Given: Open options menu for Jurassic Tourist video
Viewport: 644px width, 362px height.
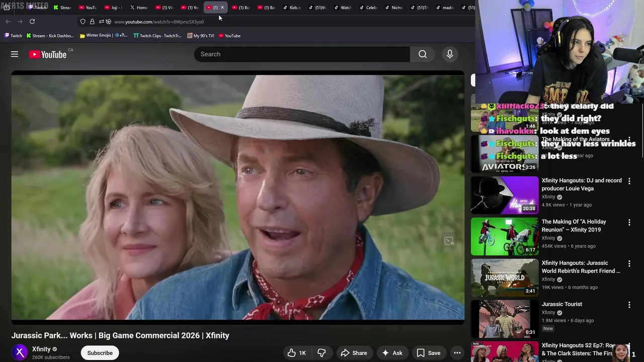Looking at the screenshot, I should [x=629, y=305].
